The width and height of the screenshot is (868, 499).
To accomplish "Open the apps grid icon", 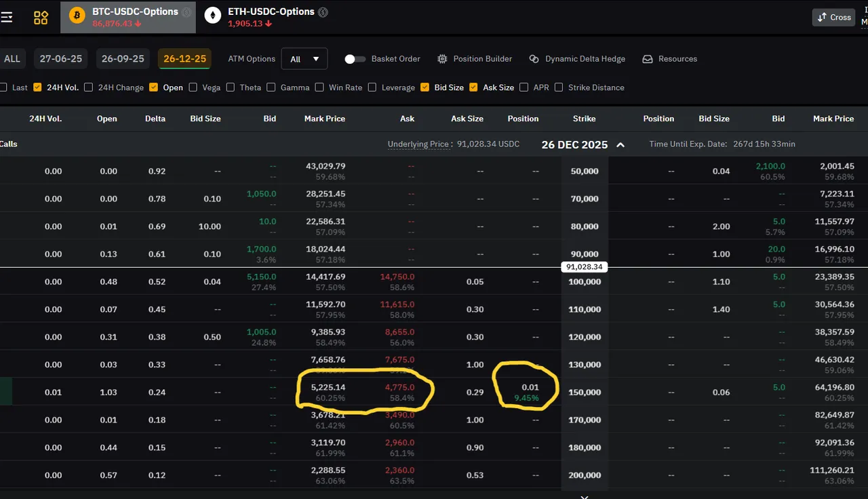I will coord(41,18).
